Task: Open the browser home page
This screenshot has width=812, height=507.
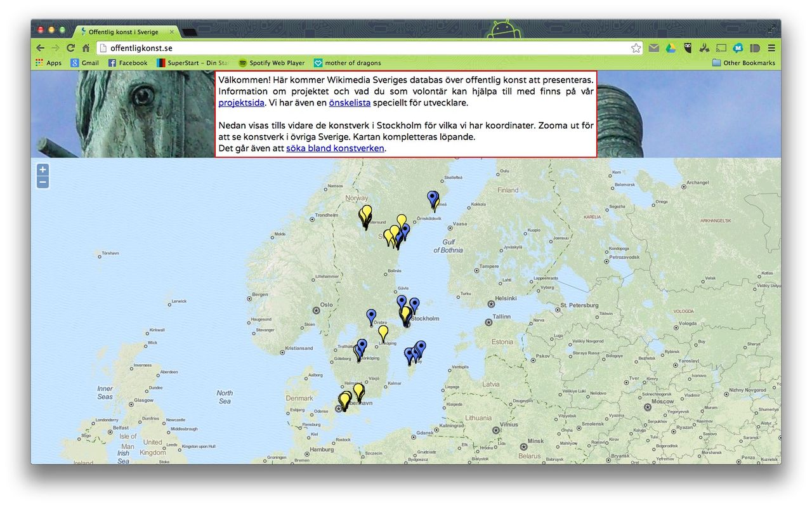Action: coord(86,48)
